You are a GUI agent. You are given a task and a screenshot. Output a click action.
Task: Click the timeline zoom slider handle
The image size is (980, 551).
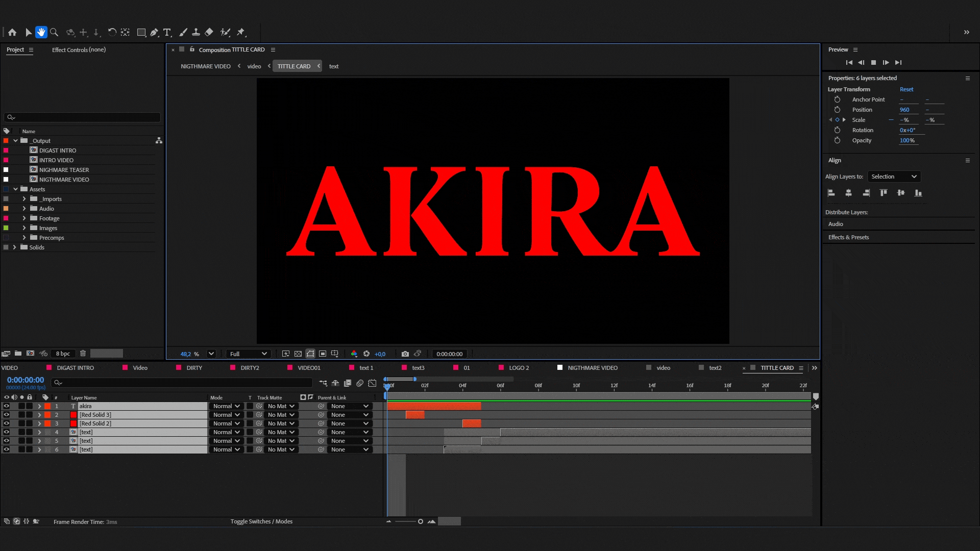coord(421,521)
